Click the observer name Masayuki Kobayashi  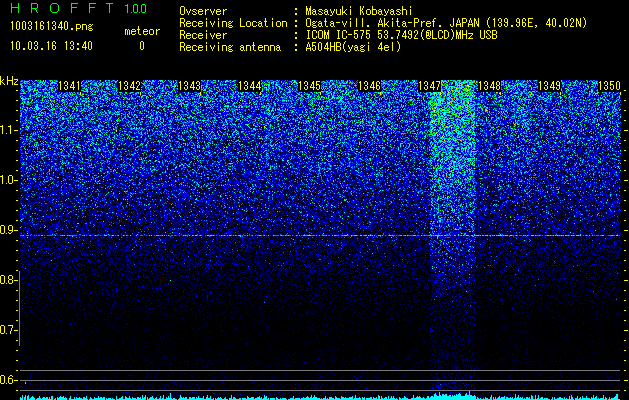tap(359, 11)
